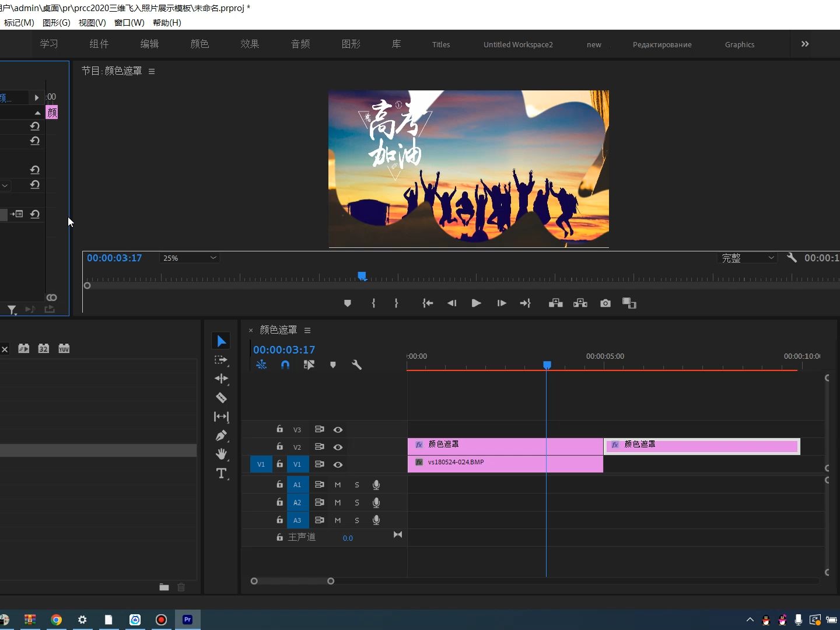Select the Type tool
Screen dimensions: 840x630
click(x=221, y=473)
